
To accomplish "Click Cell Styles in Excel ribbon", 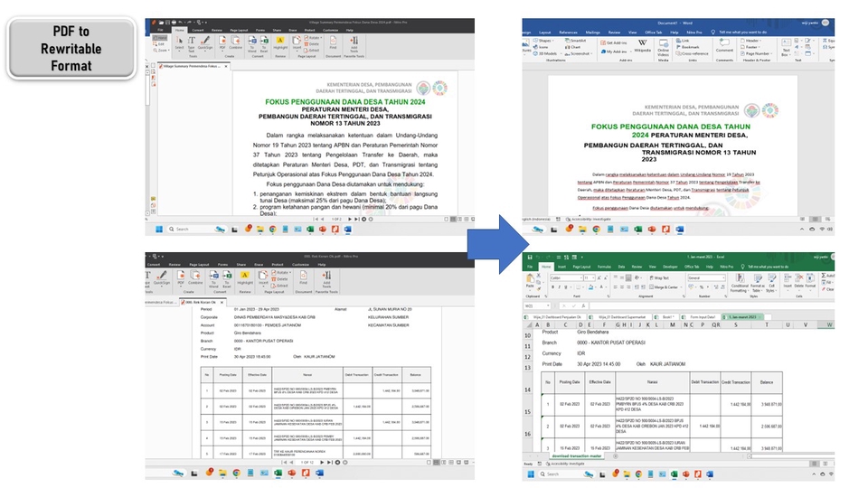I will (x=771, y=282).
